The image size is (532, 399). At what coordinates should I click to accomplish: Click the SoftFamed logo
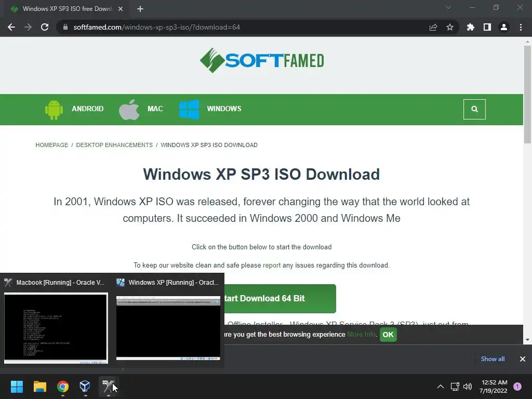262,60
